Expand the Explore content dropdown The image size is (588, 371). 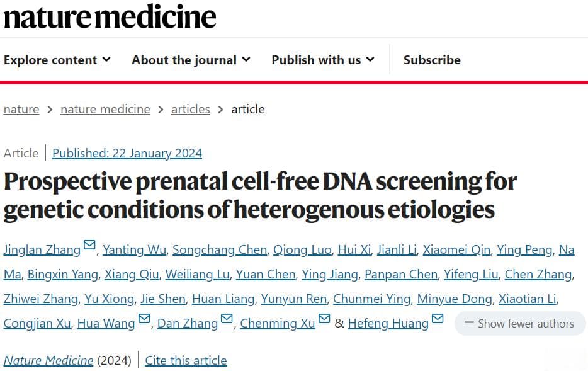pos(57,60)
